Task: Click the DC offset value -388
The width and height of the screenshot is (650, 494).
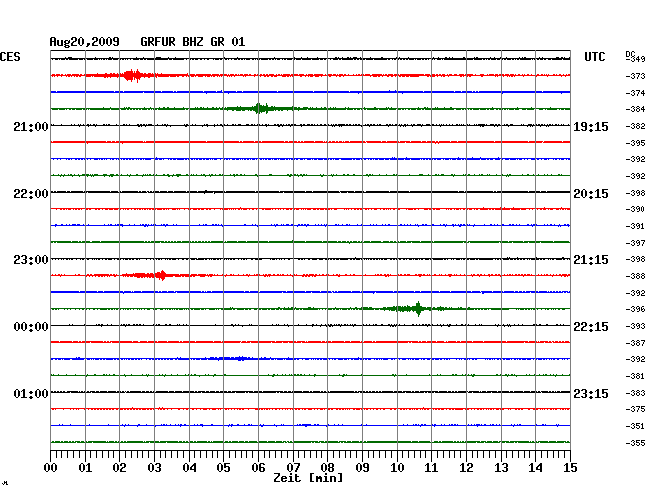Action: tap(635, 276)
